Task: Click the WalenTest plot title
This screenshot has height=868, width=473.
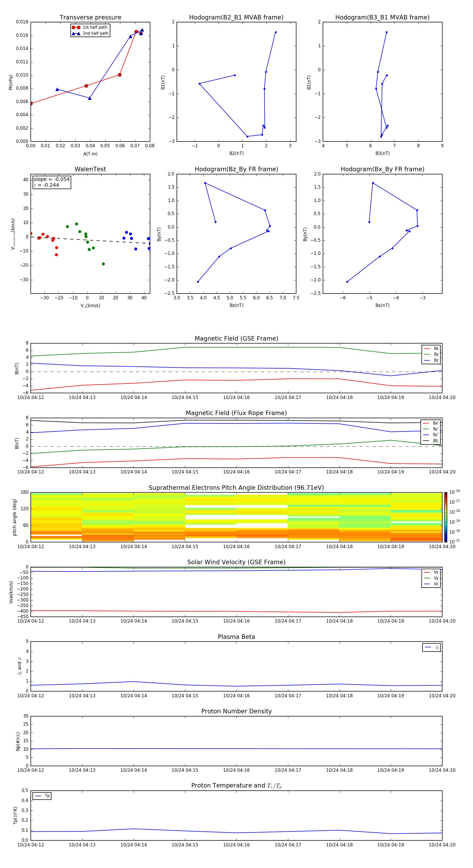Action: 90,169
